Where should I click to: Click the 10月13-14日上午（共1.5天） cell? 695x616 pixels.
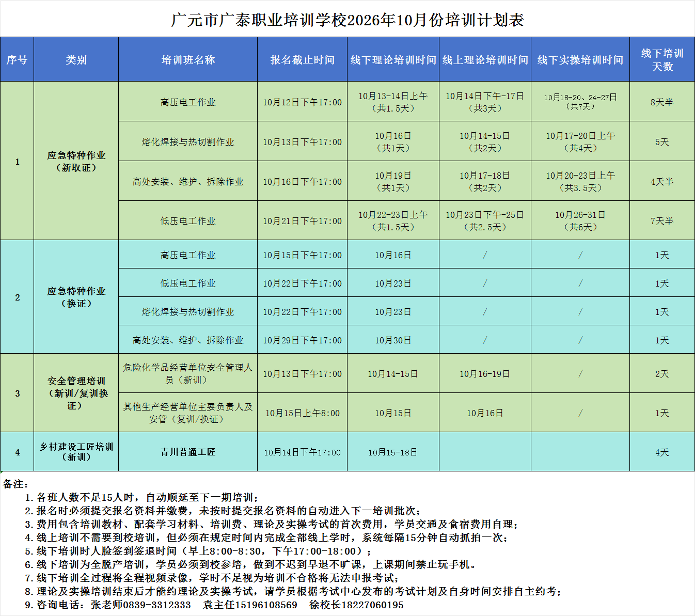[393, 102]
